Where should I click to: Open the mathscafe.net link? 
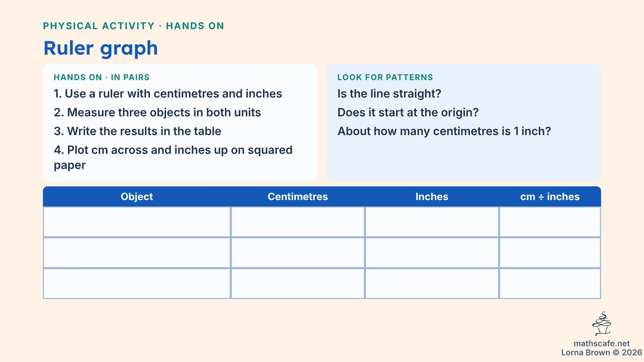click(602, 344)
